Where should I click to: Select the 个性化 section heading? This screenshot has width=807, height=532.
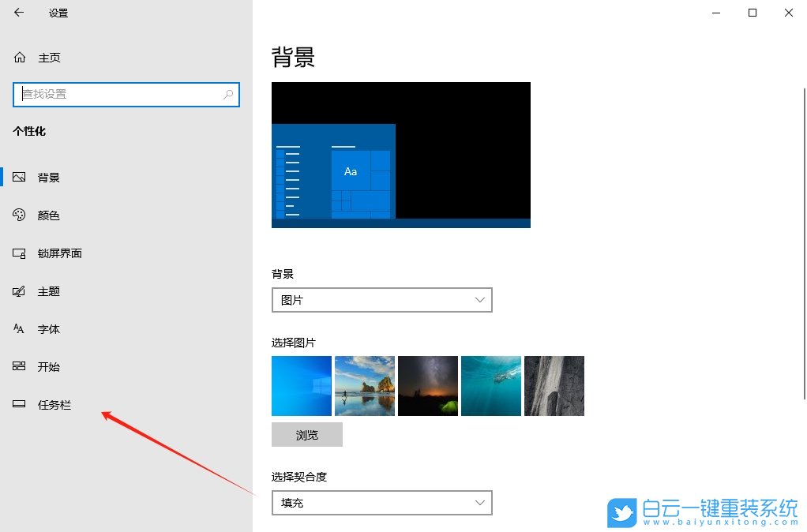click(x=29, y=132)
